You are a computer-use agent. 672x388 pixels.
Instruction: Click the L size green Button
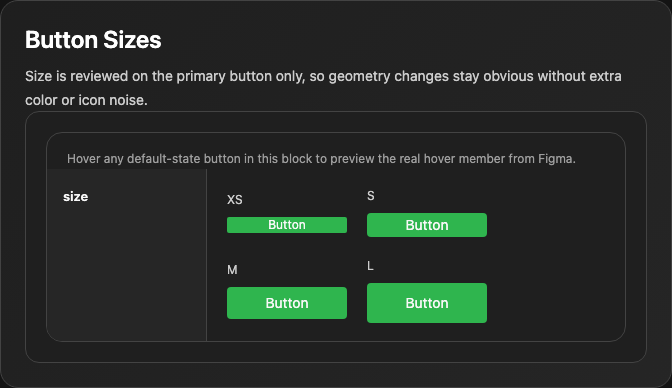coord(427,303)
